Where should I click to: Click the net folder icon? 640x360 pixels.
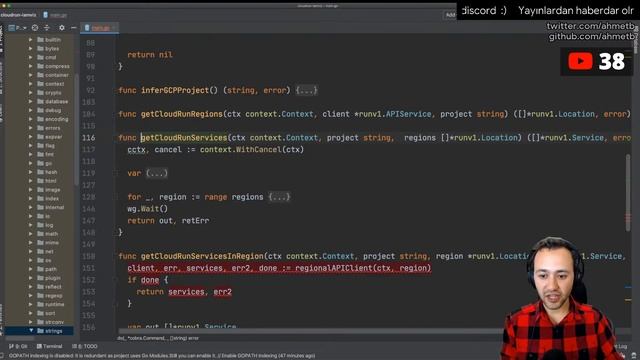point(40,251)
